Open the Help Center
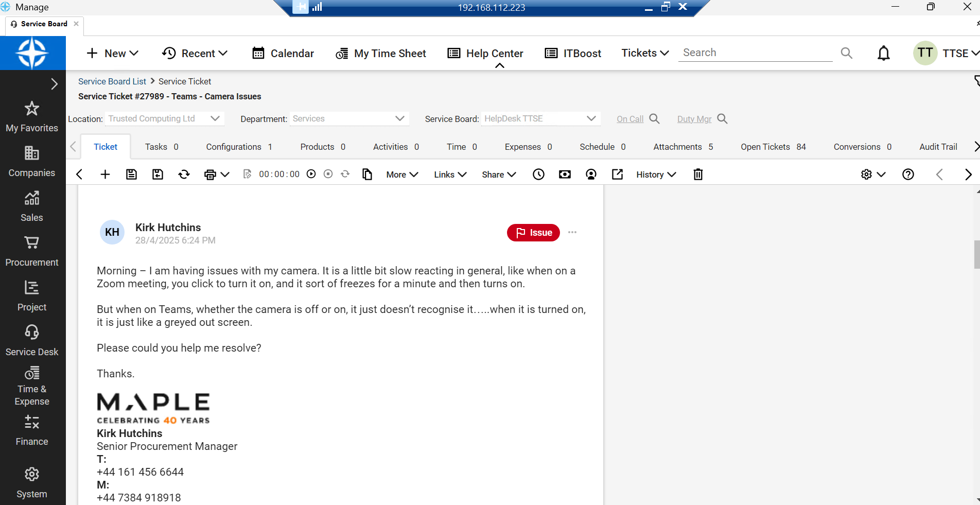 (485, 53)
